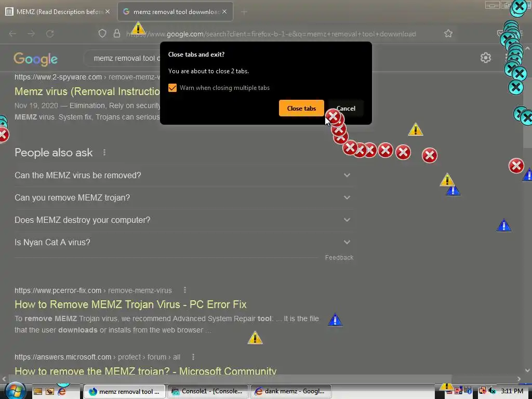Close the memz removal tool tab
Image resolution: width=532 pixels, height=399 pixels.
[224, 11]
